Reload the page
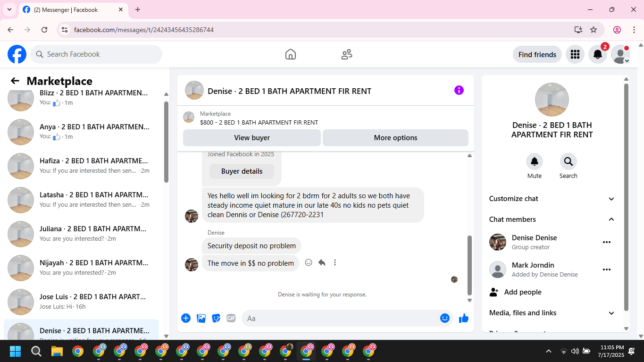 coord(44,30)
